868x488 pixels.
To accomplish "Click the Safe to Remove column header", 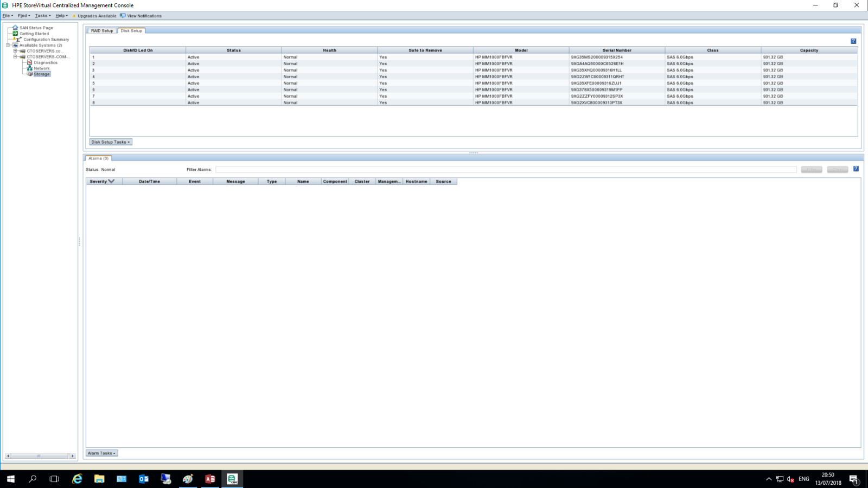I will 425,50.
